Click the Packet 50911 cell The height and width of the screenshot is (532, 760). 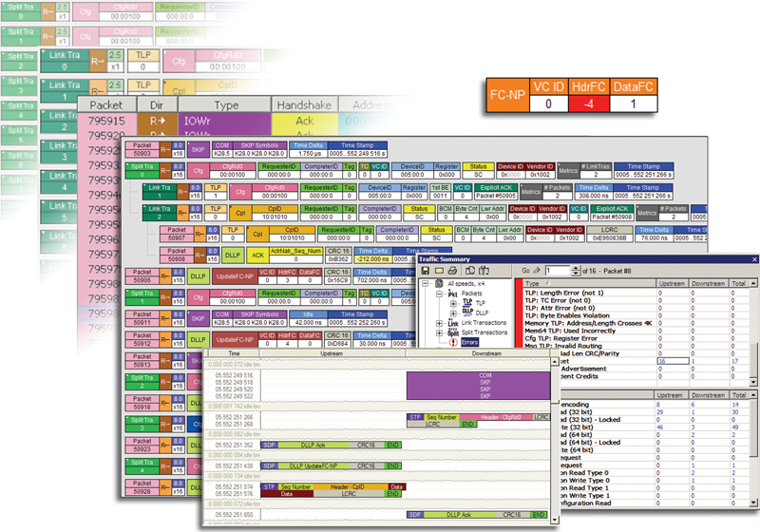[x=142, y=318]
